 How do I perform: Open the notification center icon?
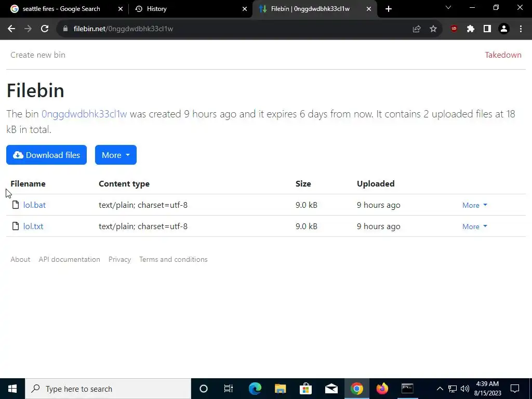point(515,389)
